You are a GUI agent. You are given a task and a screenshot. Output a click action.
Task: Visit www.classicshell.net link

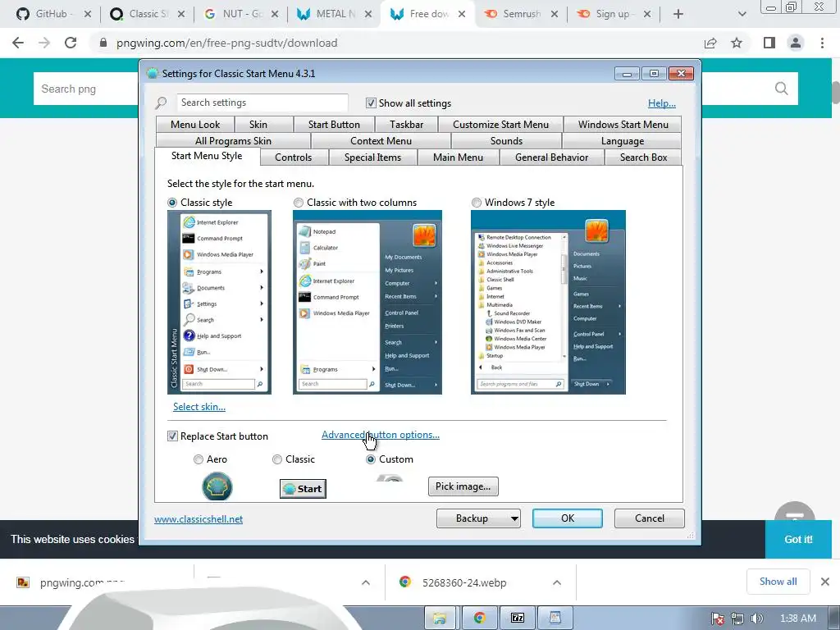199,519
